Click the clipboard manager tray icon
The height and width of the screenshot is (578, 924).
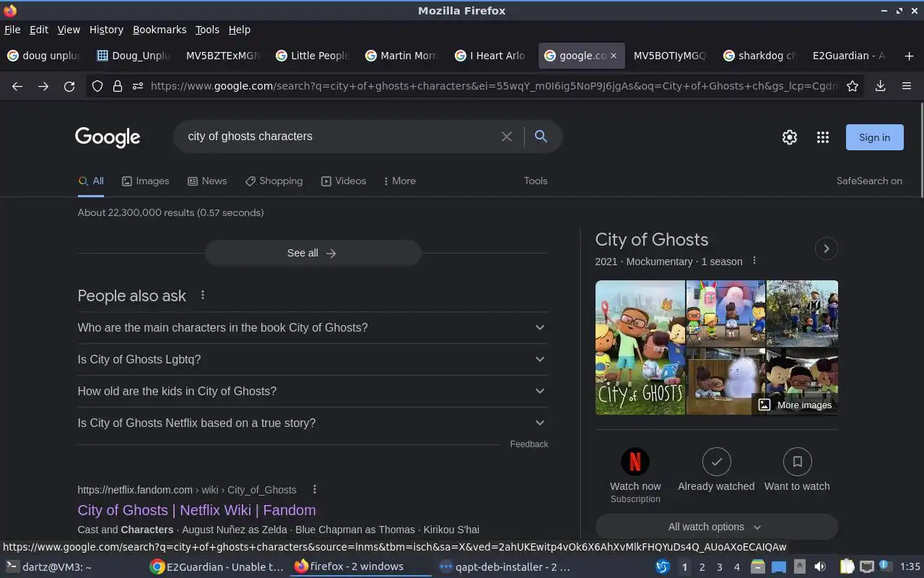tap(847, 567)
